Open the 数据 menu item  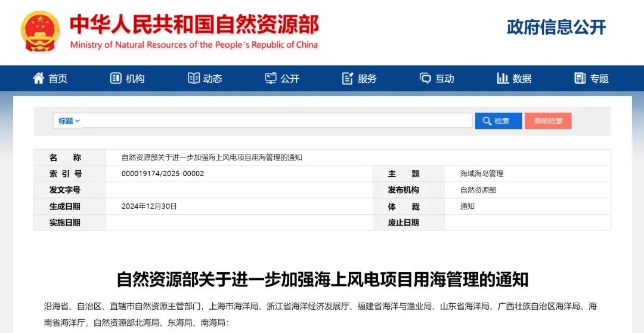click(x=522, y=79)
